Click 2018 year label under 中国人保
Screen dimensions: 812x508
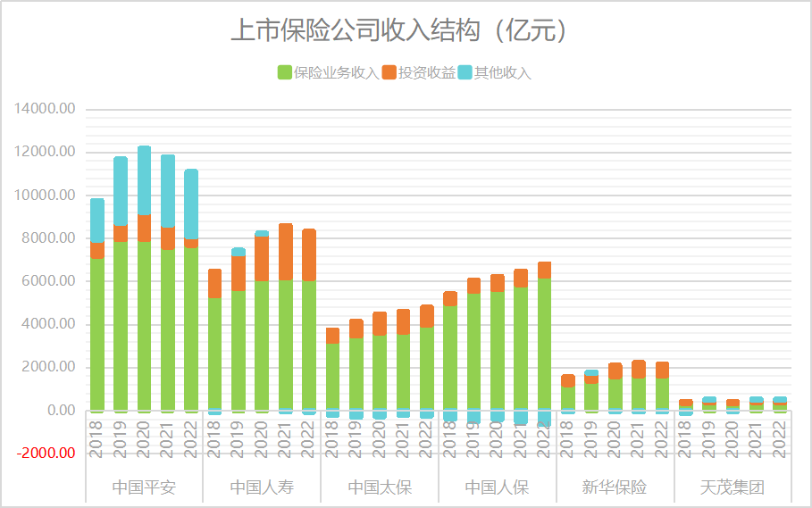(449, 439)
